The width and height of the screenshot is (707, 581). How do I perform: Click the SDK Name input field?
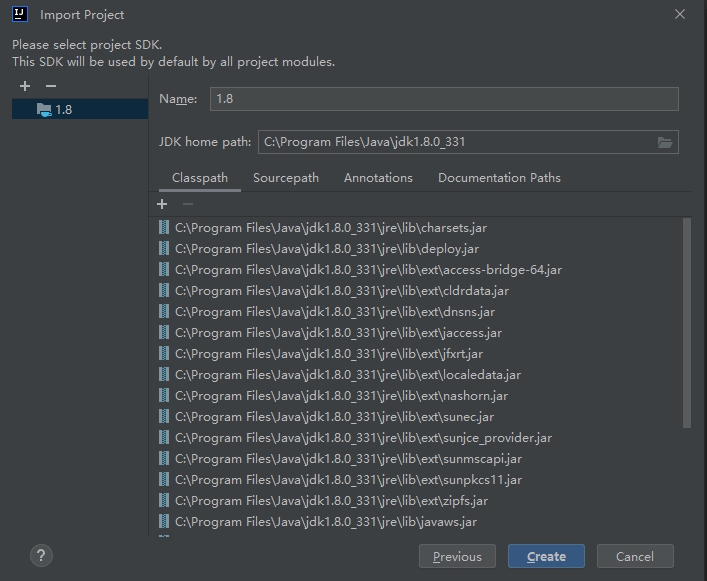(x=443, y=99)
